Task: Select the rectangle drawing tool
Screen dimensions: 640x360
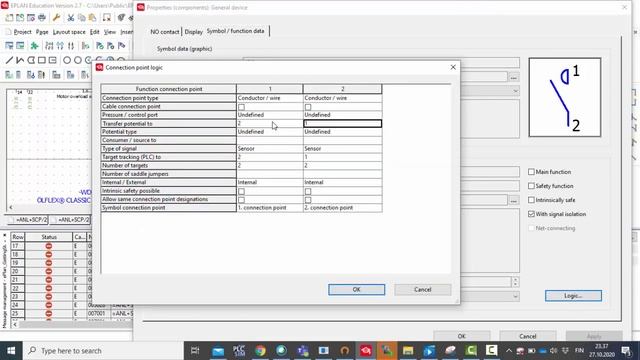Action: 42,60
